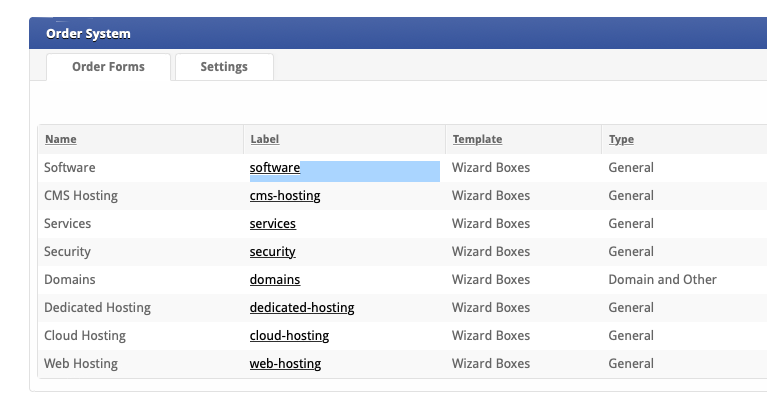The height and width of the screenshot is (402, 767).
Task: Open the security label link
Action: click(272, 251)
